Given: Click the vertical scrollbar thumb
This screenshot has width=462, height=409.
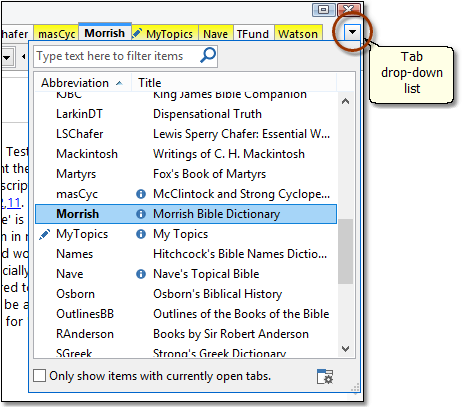Looking at the screenshot, I should pyautogui.click(x=346, y=251).
